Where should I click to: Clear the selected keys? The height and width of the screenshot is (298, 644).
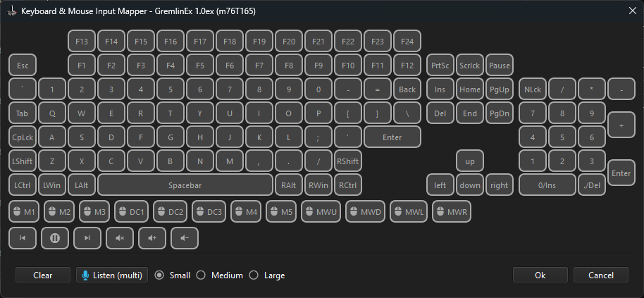click(x=43, y=275)
